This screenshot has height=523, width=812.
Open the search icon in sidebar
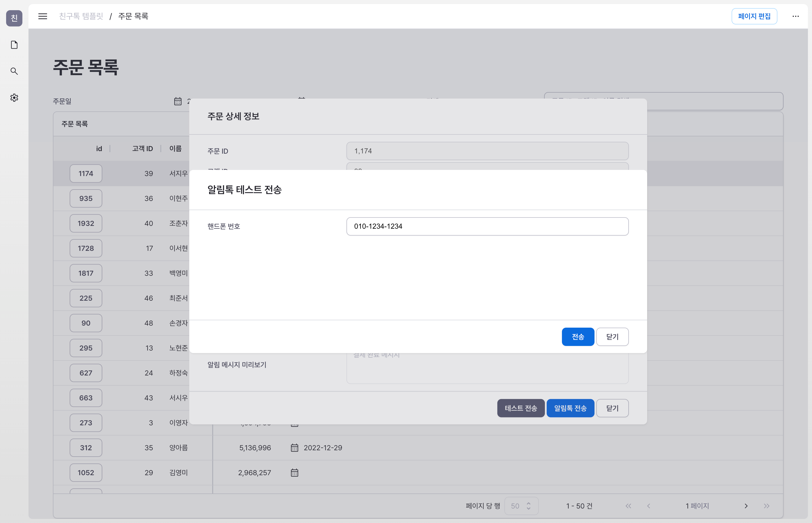point(14,71)
